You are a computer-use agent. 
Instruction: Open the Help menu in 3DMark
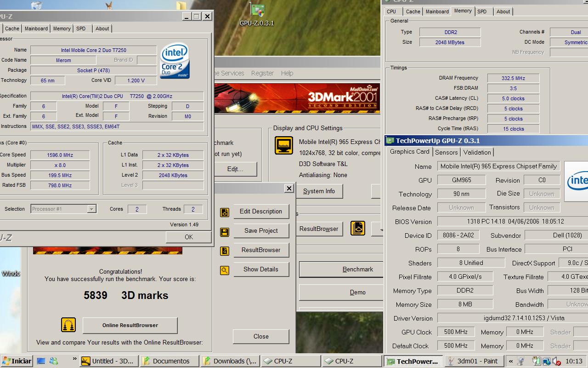(287, 73)
